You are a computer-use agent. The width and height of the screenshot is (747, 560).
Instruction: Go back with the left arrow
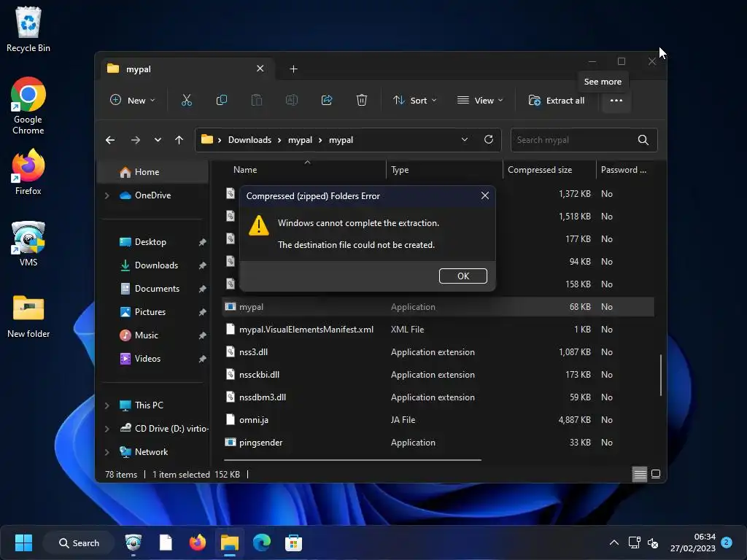tap(110, 140)
